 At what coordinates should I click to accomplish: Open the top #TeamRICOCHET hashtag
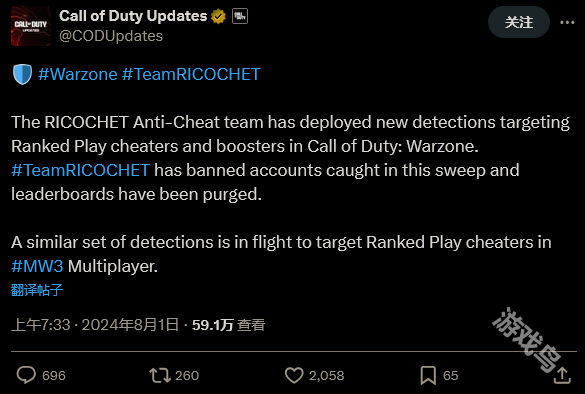(191, 74)
